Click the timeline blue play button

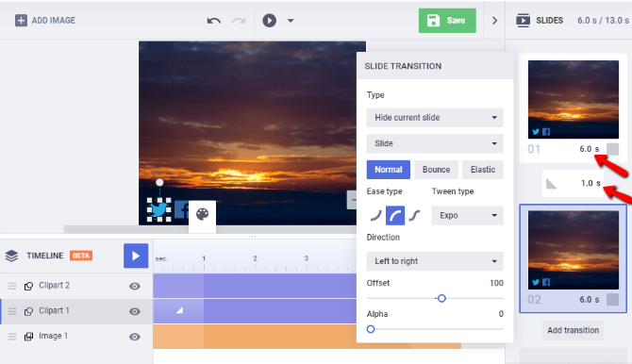coord(136,256)
